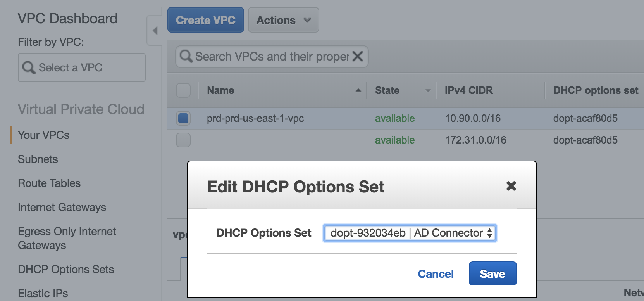Toggle the select-all VPCs checkbox
This screenshot has height=301, width=644.
(183, 90)
